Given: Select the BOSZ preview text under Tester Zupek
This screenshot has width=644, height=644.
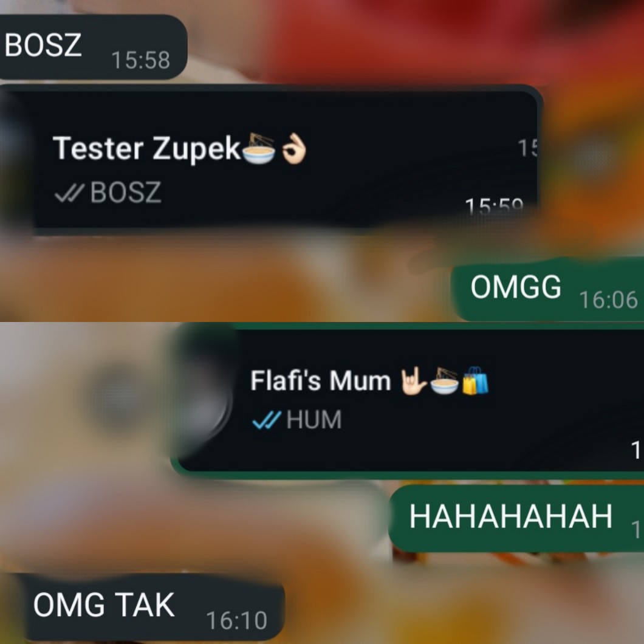Looking at the screenshot, I should pos(126,192).
